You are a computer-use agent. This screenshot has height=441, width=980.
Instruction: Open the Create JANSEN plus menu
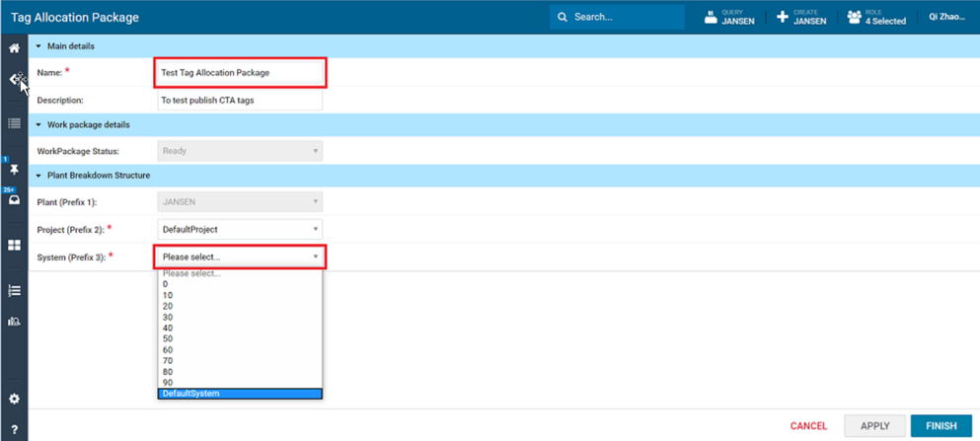tap(801, 17)
